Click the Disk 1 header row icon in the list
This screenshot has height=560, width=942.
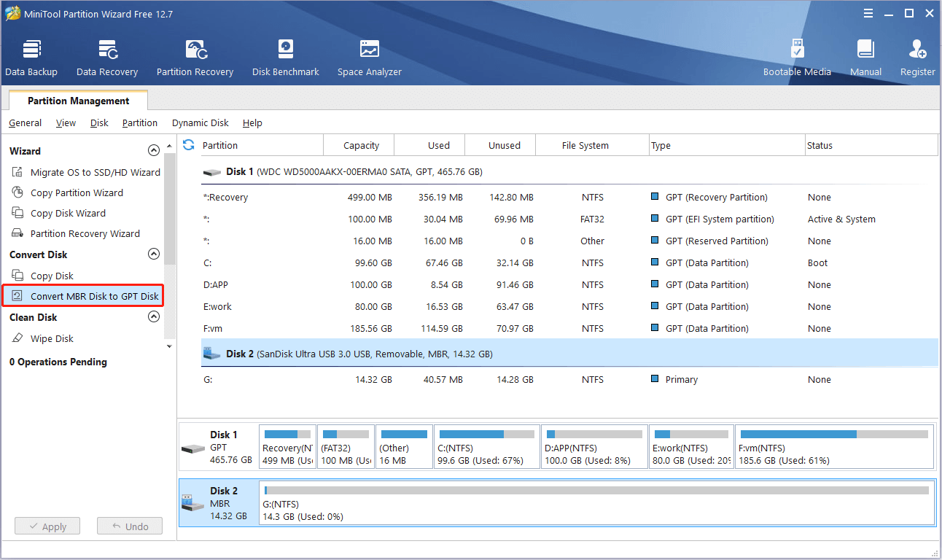point(212,172)
